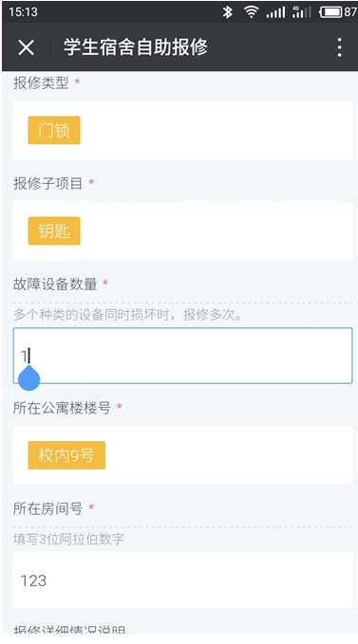Tap the cellular signal bars icon
Viewport: 358px width, 644px height.
275,12
